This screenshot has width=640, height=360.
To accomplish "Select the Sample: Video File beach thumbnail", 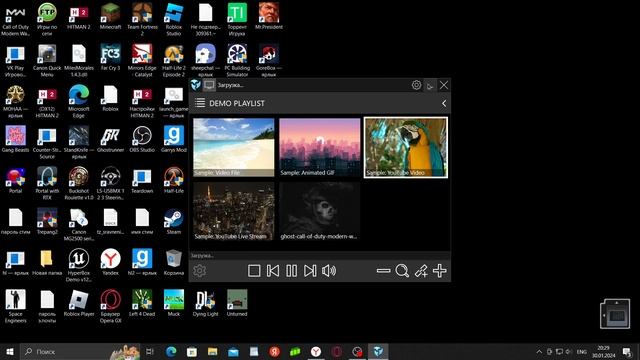I will click(x=233, y=147).
